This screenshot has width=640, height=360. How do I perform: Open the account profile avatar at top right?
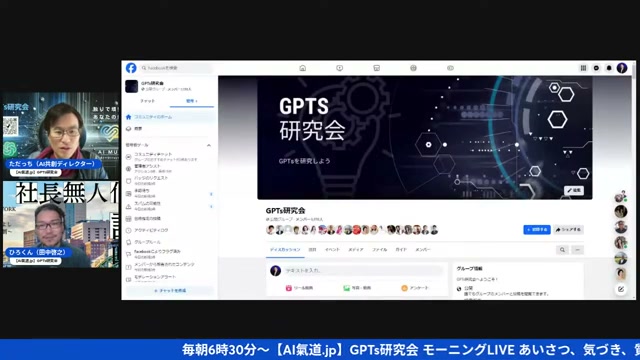pyautogui.click(x=622, y=68)
